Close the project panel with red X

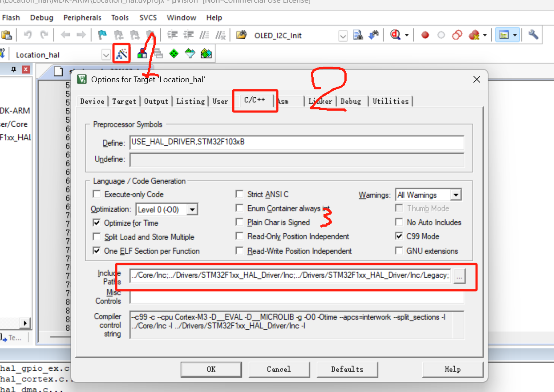(x=25, y=69)
